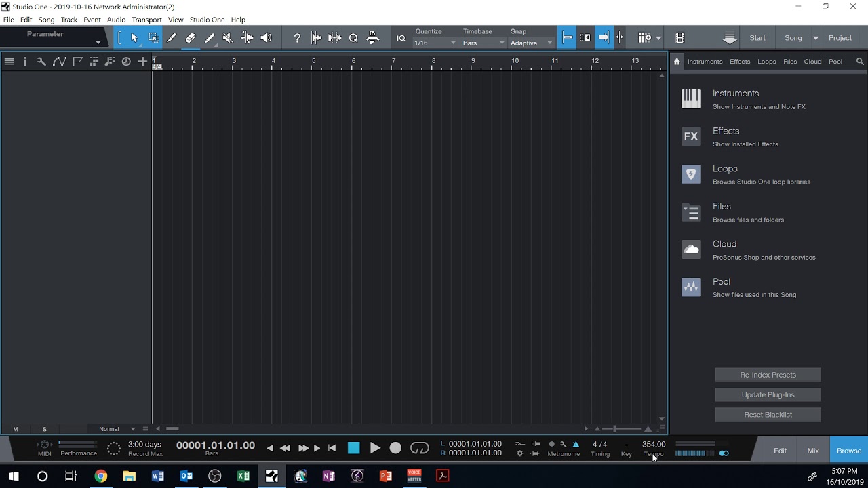Screen dimensions: 868x488
Task: Activate the Listen speaker tool
Action: click(x=266, y=38)
